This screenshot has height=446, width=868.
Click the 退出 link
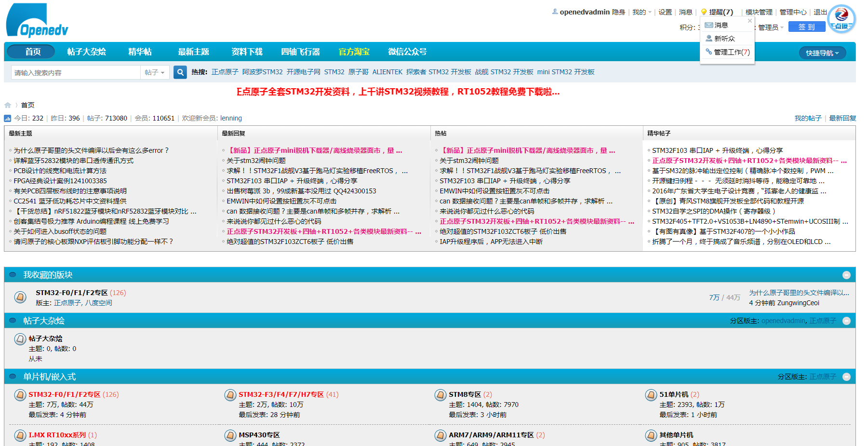(x=820, y=12)
